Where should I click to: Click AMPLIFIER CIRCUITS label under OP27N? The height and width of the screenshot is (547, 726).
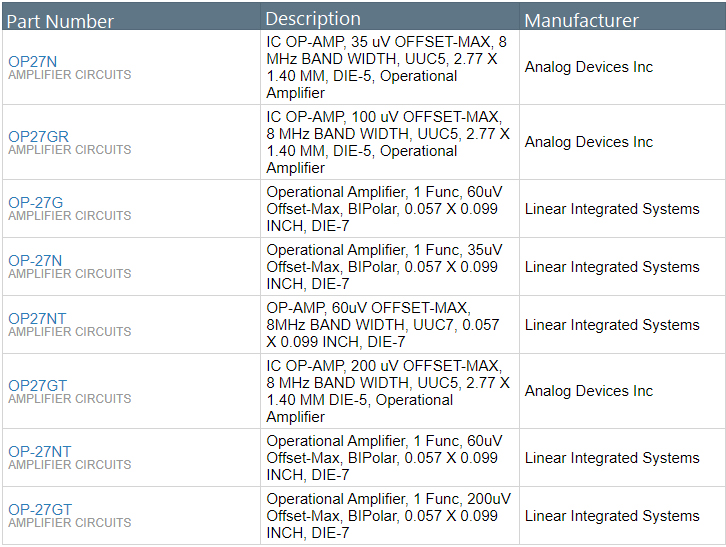[x=69, y=75]
